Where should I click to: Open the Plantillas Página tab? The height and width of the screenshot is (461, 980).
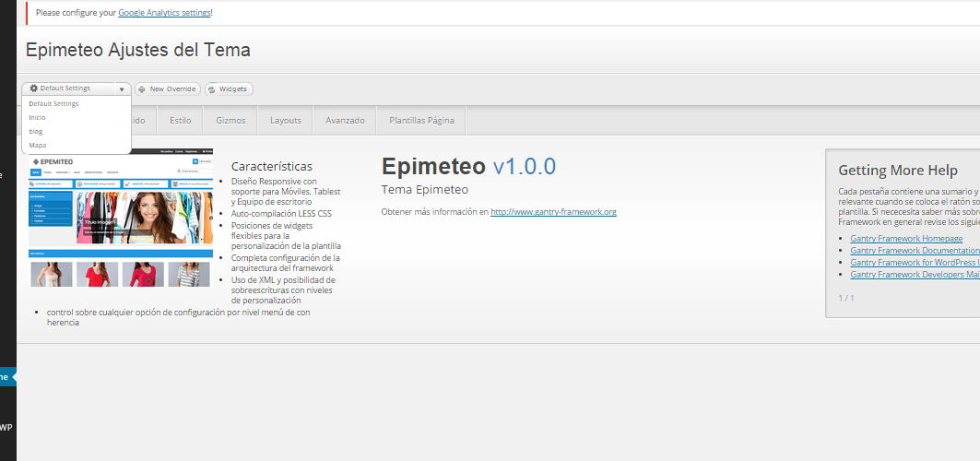tap(421, 121)
